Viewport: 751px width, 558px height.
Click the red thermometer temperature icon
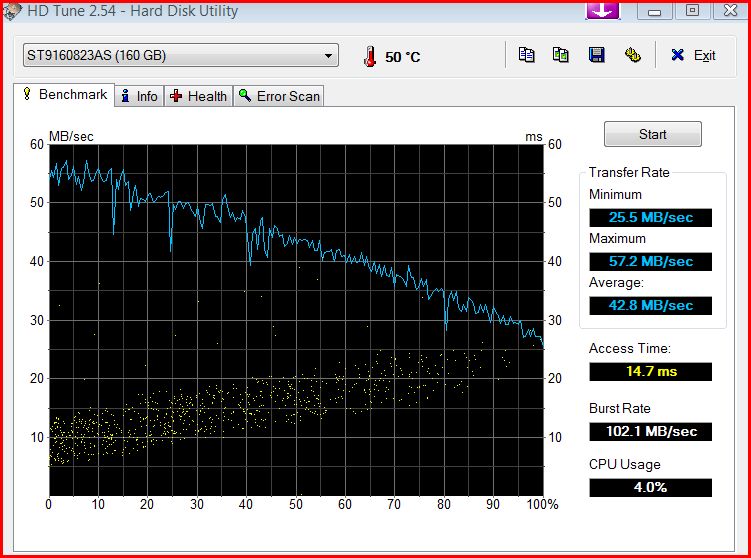(x=371, y=56)
